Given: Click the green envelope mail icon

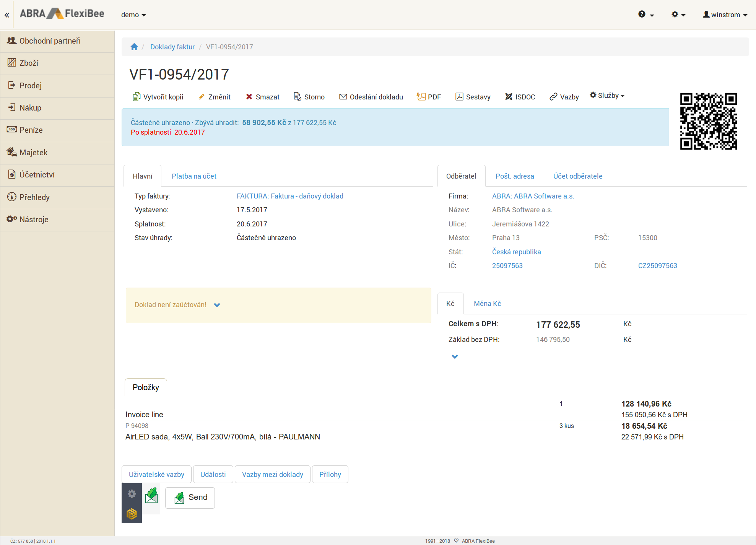Looking at the screenshot, I should pos(151,495).
